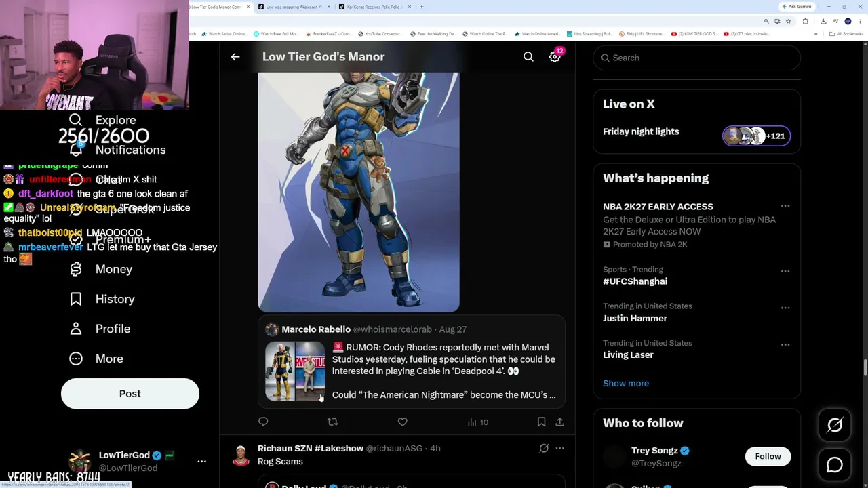Viewport: 868px width, 488px height.
Task: Follow Trey Songz
Action: coord(768,456)
